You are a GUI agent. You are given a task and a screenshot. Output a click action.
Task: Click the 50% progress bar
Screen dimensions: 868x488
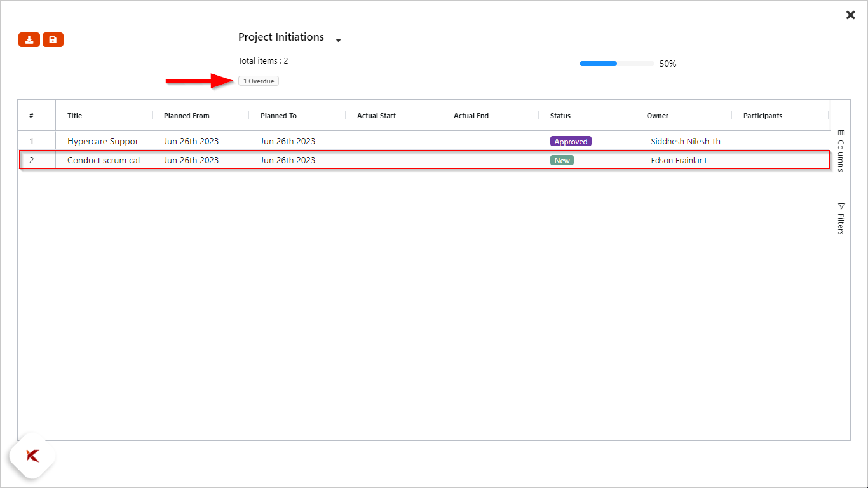coord(616,64)
